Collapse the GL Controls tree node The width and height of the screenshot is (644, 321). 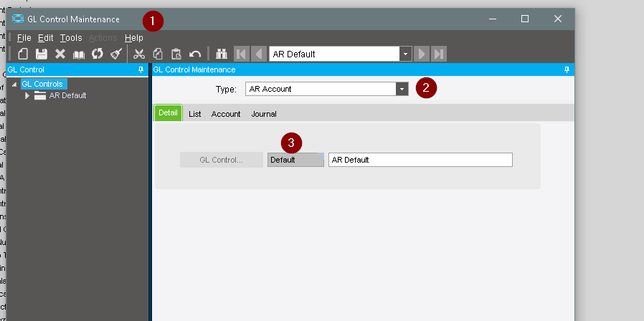[x=14, y=84]
